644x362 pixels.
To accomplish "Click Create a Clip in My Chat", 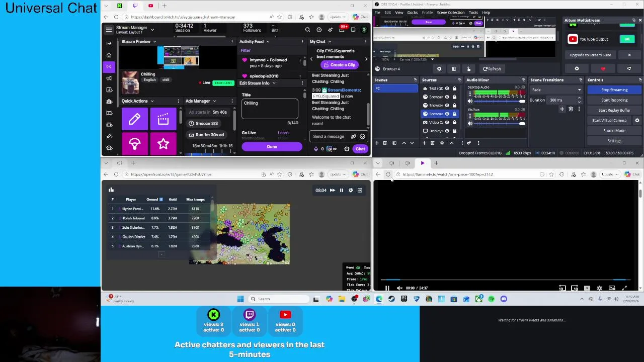I will click(x=340, y=65).
